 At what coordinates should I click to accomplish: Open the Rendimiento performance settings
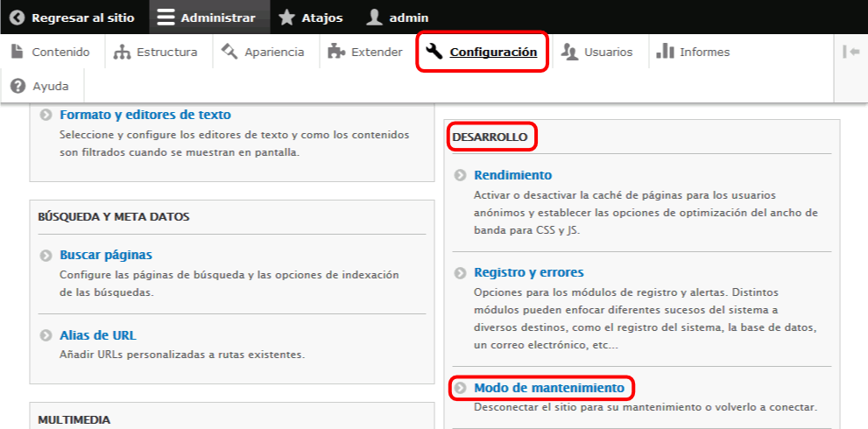pyautogui.click(x=513, y=175)
